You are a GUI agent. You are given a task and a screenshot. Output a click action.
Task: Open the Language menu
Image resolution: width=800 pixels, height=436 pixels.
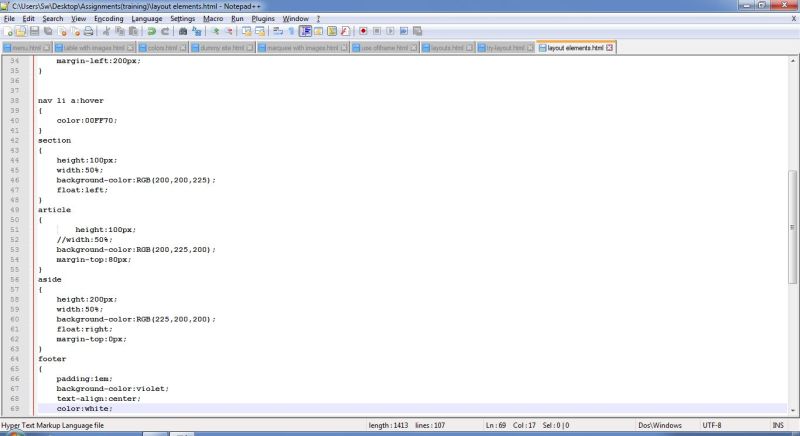pyautogui.click(x=146, y=18)
